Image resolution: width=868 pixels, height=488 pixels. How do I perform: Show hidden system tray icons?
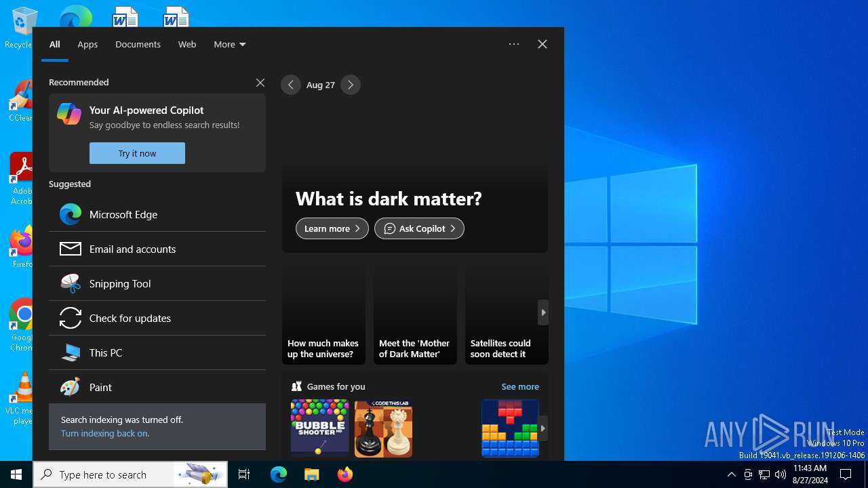[731, 474]
